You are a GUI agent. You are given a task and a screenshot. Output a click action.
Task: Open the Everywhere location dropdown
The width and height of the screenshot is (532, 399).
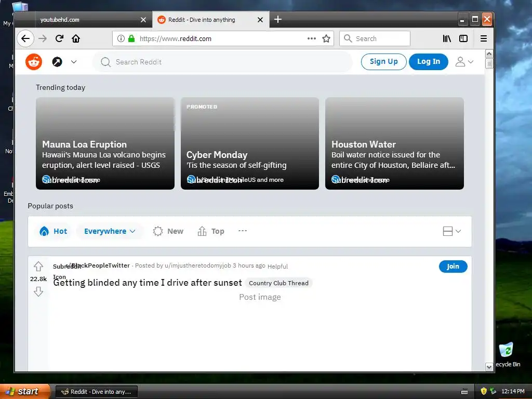(110, 231)
